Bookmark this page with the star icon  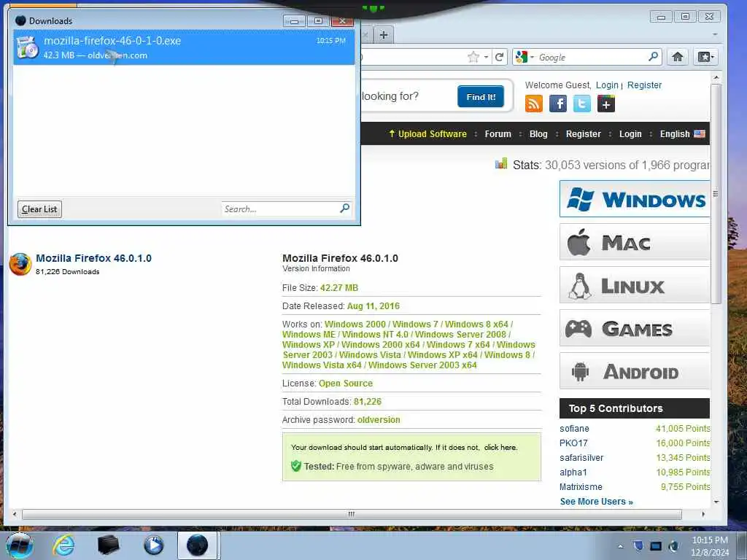[473, 57]
